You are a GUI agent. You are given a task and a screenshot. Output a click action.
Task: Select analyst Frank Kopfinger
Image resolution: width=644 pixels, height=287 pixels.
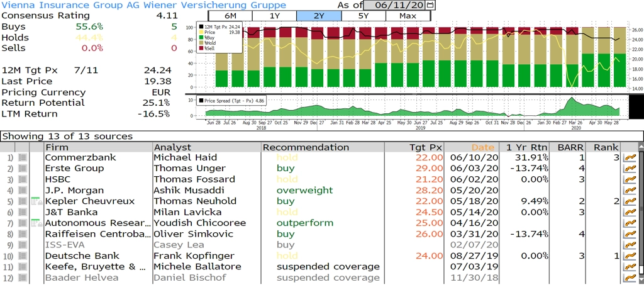pyautogui.click(x=194, y=256)
